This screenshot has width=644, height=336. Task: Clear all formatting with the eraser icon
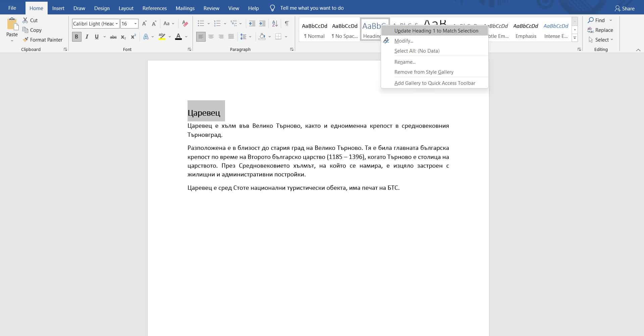[x=185, y=23]
